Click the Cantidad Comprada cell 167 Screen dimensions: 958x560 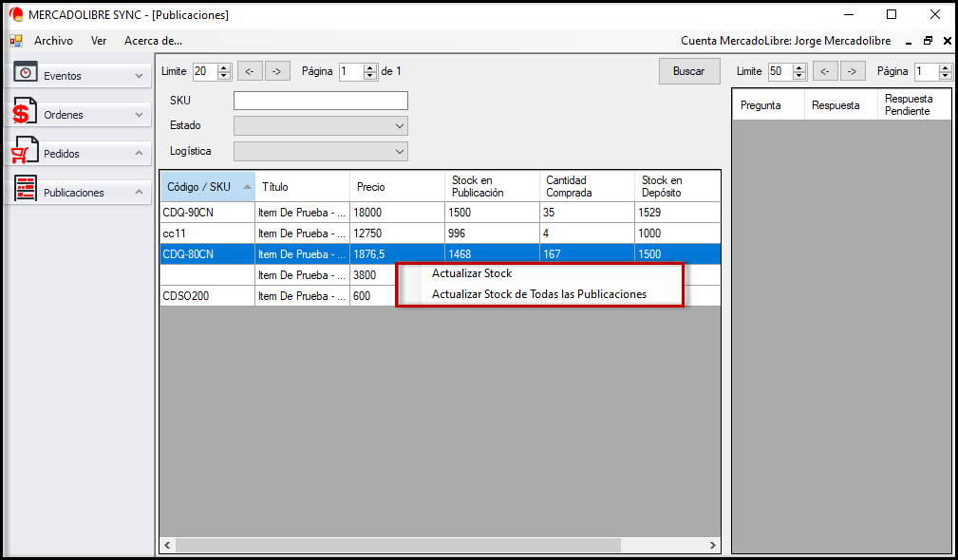(x=587, y=254)
